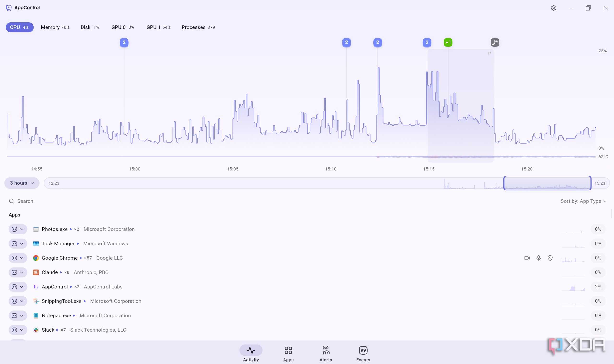Switch to the Events tab
614x364 pixels.
point(363,354)
